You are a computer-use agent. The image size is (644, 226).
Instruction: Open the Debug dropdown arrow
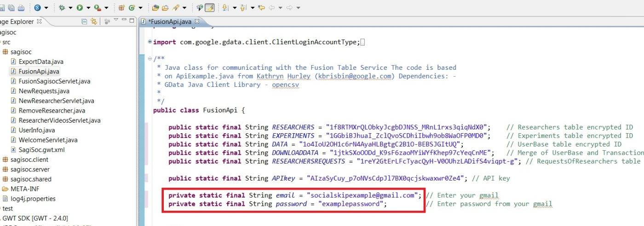click(71, 7)
